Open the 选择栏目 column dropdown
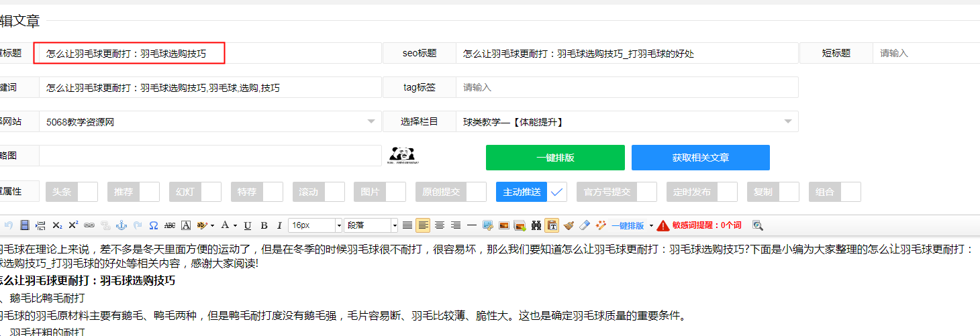 627,121
